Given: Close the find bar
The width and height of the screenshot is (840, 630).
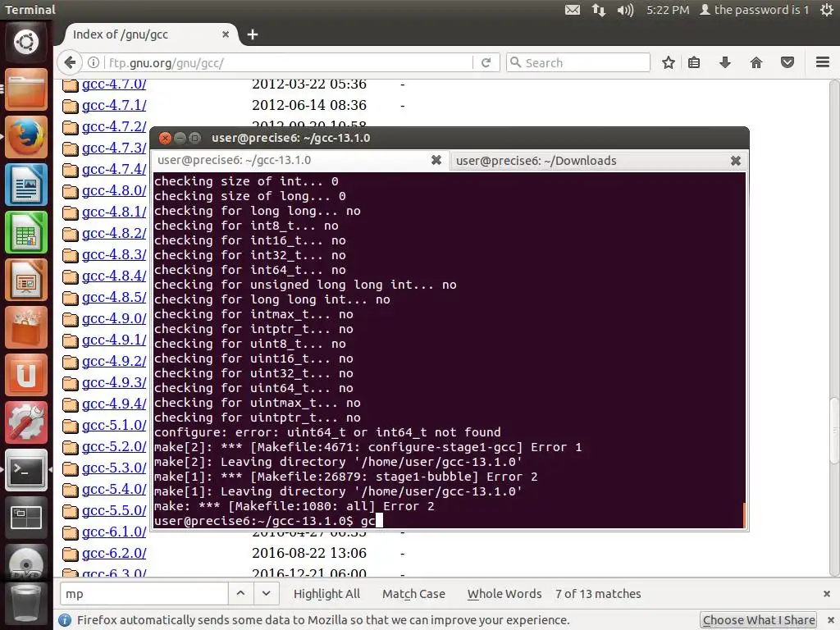Looking at the screenshot, I should pos(827,594).
